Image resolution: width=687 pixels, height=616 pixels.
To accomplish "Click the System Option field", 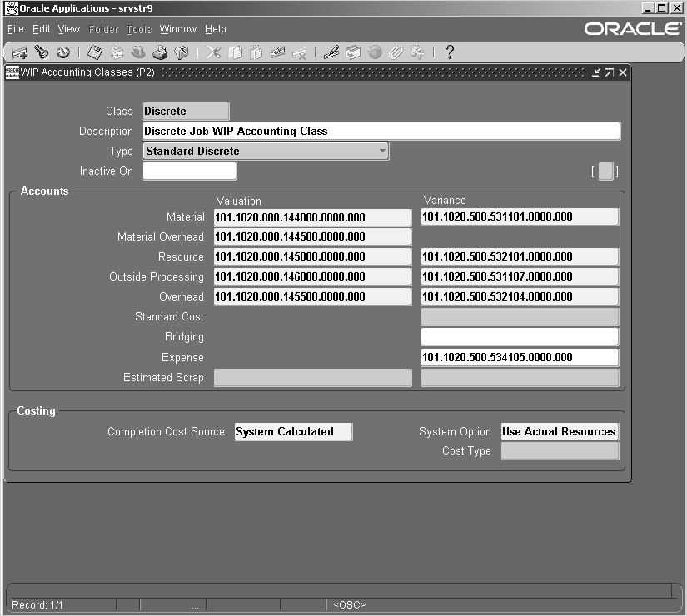I will (x=560, y=431).
